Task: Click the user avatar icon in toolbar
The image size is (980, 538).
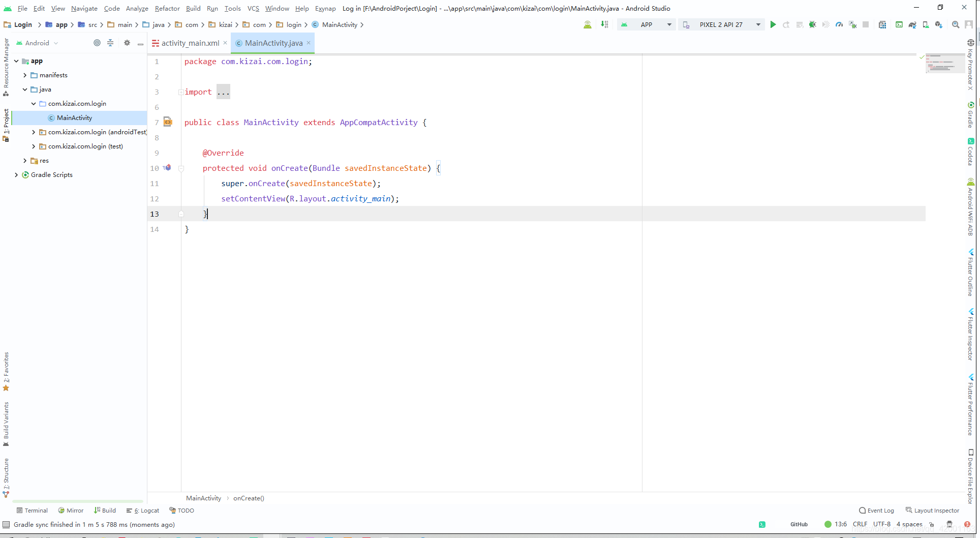Action: click(x=969, y=24)
